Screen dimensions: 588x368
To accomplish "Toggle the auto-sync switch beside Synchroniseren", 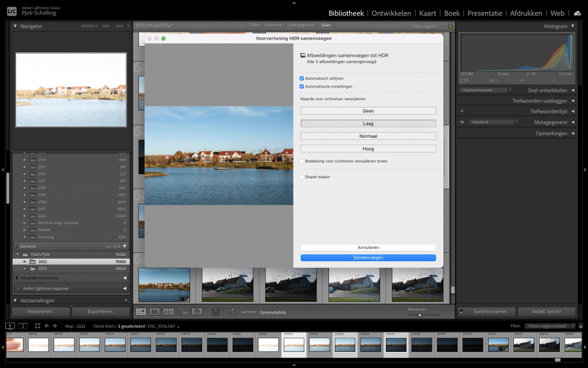I will coord(462,312).
